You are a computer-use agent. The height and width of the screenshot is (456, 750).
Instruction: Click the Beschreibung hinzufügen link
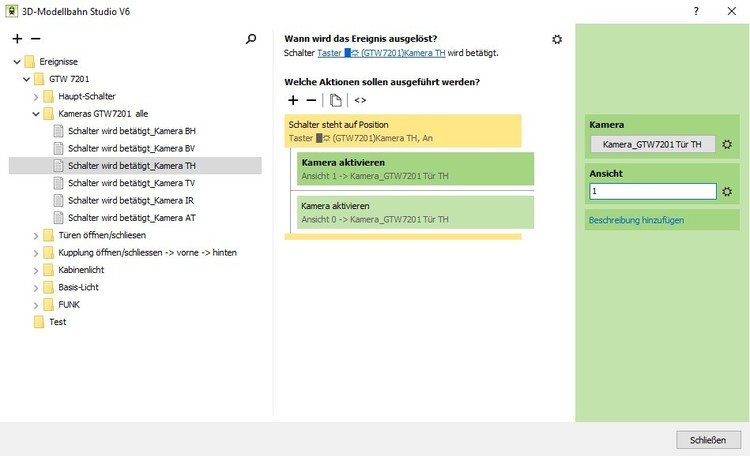[637, 220]
